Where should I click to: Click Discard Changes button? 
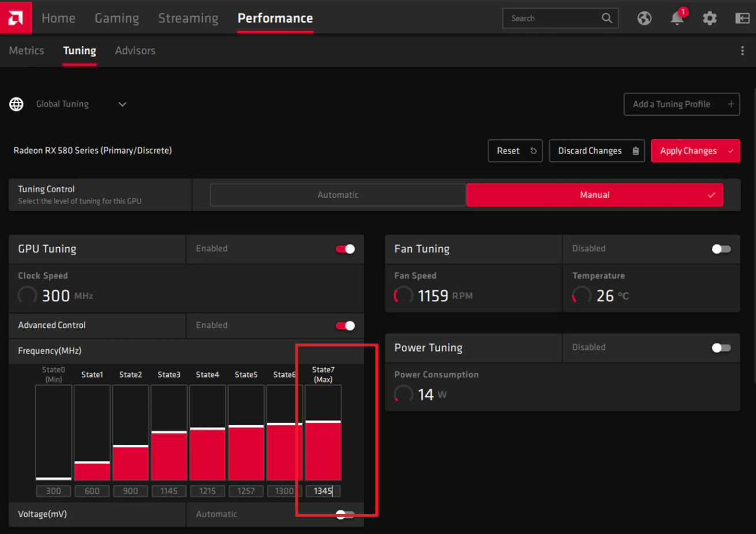click(x=597, y=151)
